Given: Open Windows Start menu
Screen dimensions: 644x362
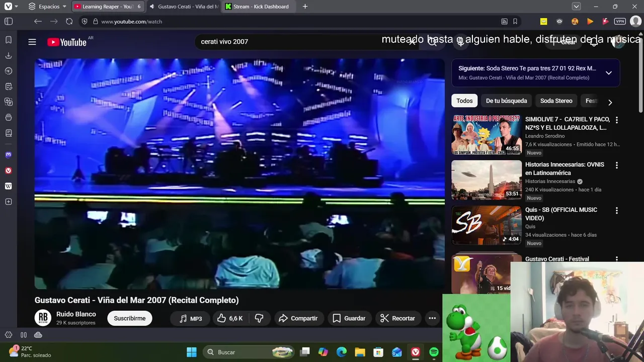Looking at the screenshot, I should coord(192,352).
